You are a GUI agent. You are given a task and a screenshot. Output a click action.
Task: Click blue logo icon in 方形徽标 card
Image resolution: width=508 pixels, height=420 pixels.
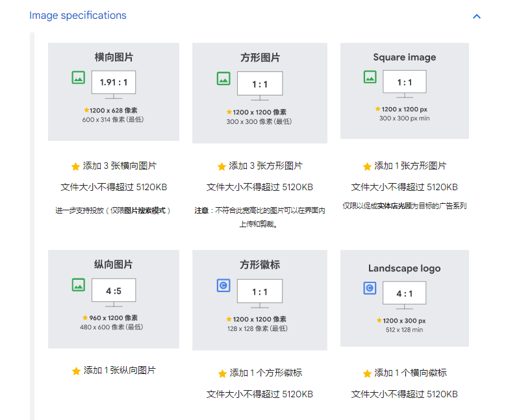pyautogui.click(x=223, y=285)
